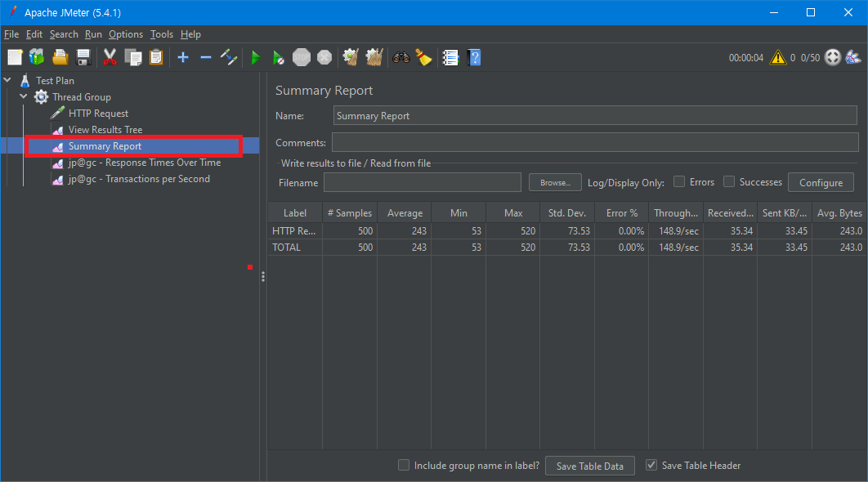Viewport: 868px width, 482px height.
Task: Stop the test with the Stop icon
Action: click(301, 57)
